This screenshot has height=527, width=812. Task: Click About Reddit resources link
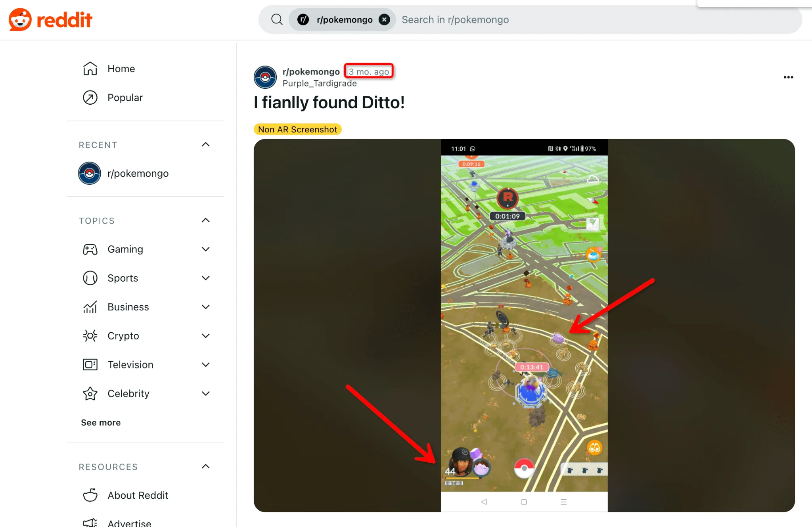tap(138, 495)
